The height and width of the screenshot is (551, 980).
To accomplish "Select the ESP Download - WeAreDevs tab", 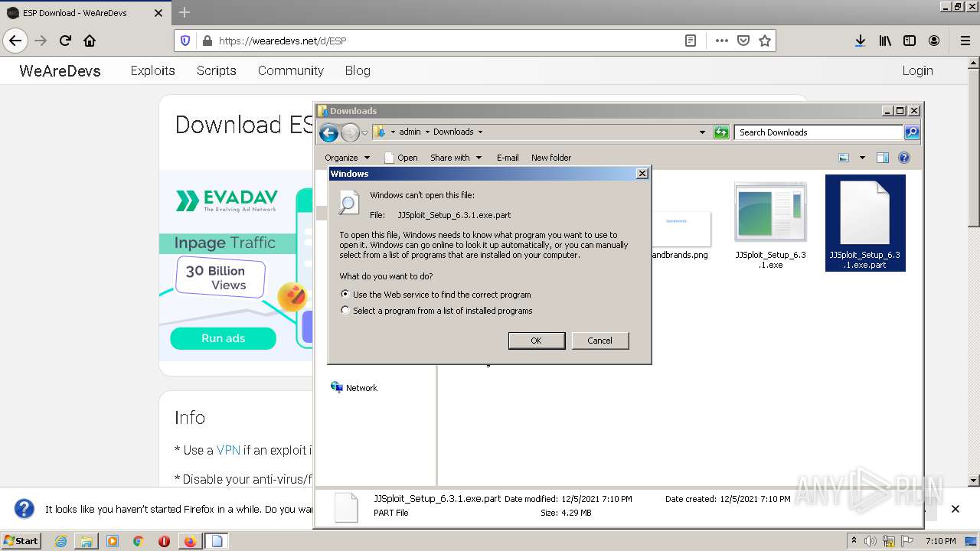I will coord(84,13).
